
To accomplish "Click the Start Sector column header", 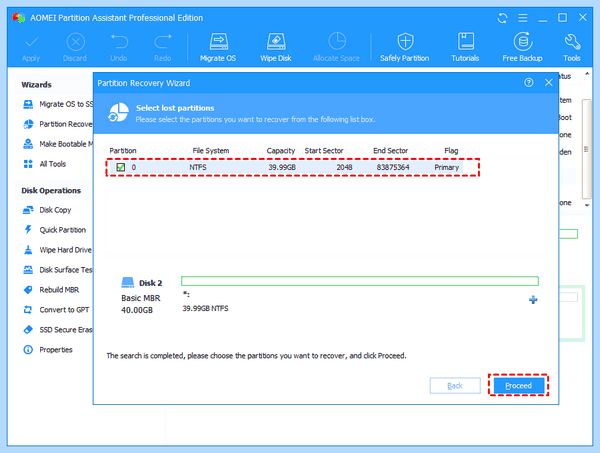I will coord(324,151).
